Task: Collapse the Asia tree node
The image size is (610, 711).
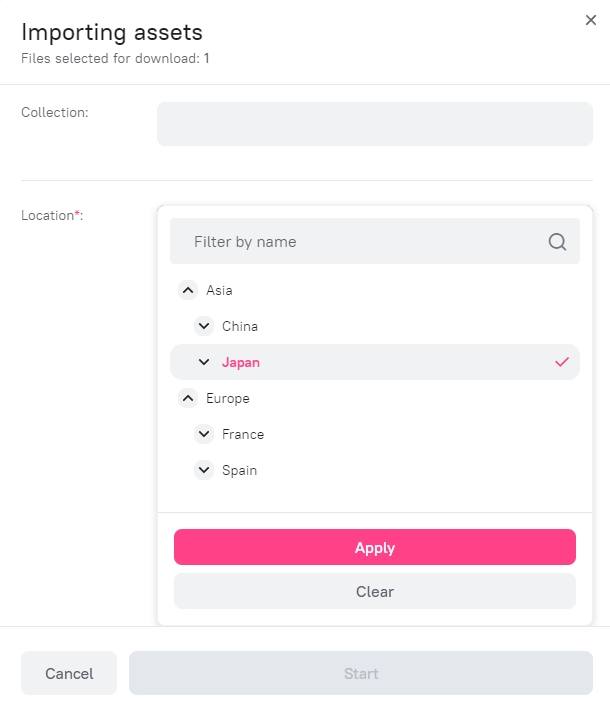Action: click(188, 290)
